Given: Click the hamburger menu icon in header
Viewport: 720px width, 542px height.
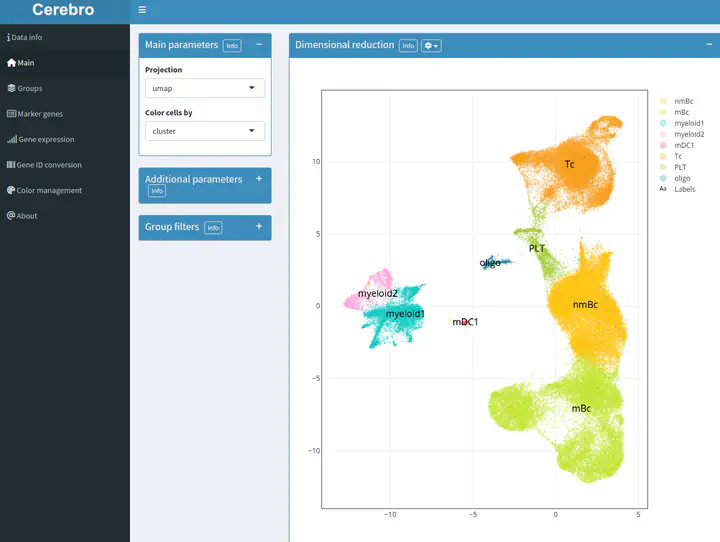Looking at the screenshot, I should (x=143, y=10).
